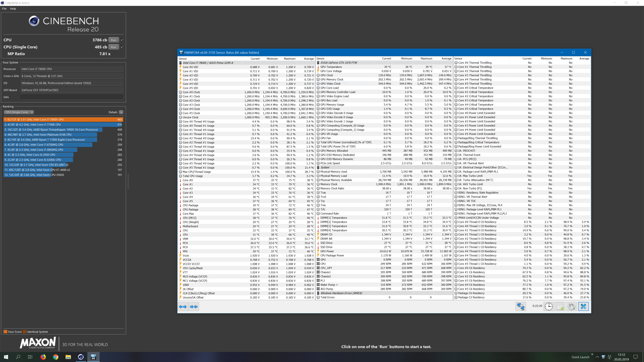This screenshot has width=644, height=362.
Task: Open the File menu
Action: point(4,9)
